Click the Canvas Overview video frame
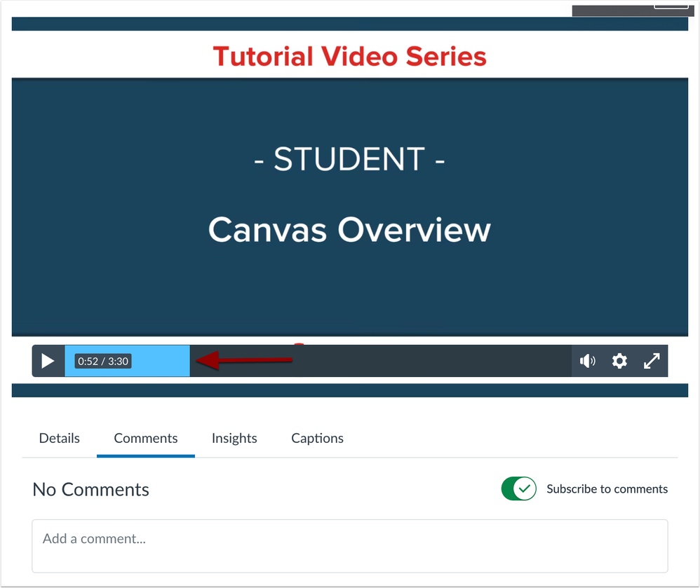The image size is (700, 588). click(350, 207)
